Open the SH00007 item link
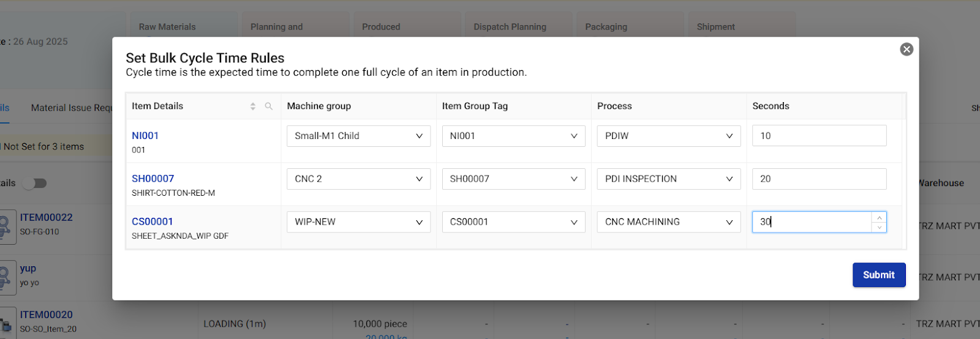 pyautogui.click(x=153, y=179)
